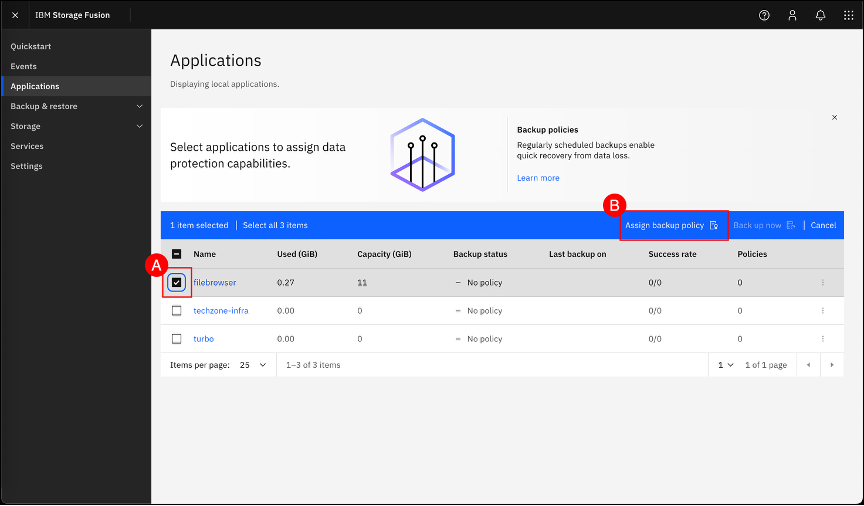Click Assign backup policy button
The width and height of the screenshot is (864, 506).
(671, 225)
